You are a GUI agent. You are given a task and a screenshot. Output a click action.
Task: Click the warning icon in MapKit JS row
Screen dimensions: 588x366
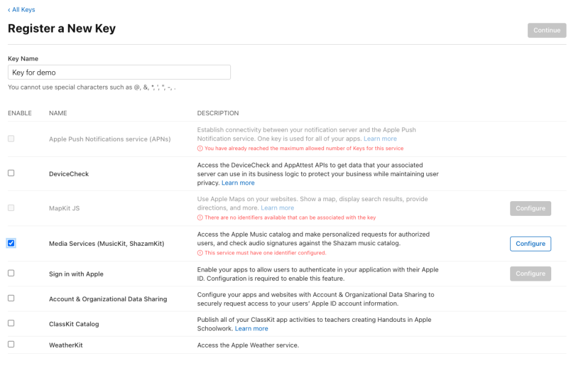198,218
